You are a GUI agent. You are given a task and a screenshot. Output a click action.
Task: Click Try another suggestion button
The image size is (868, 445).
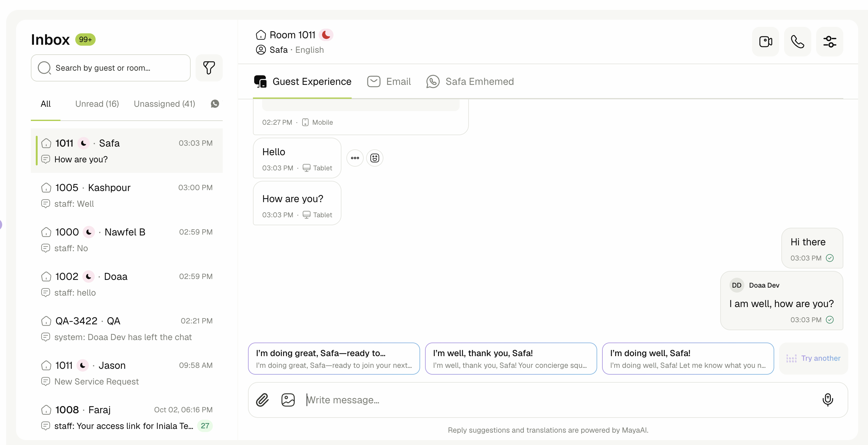(x=813, y=358)
